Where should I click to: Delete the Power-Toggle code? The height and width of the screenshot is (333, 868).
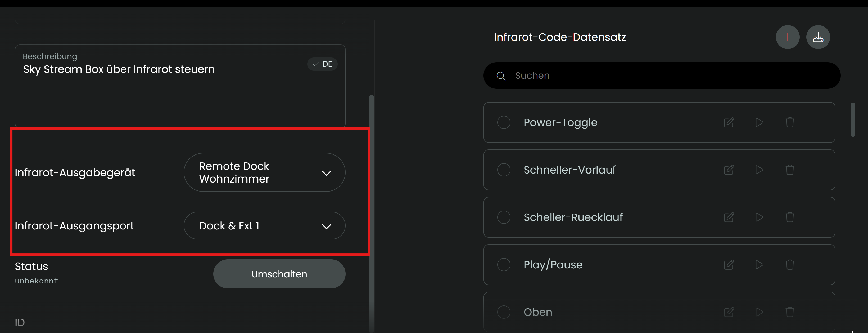pyautogui.click(x=790, y=122)
